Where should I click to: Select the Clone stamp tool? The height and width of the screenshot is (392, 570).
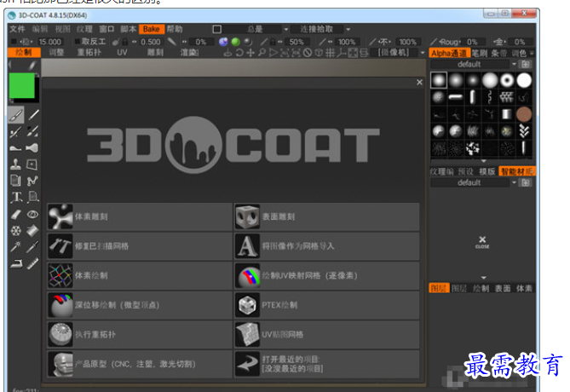[15, 164]
